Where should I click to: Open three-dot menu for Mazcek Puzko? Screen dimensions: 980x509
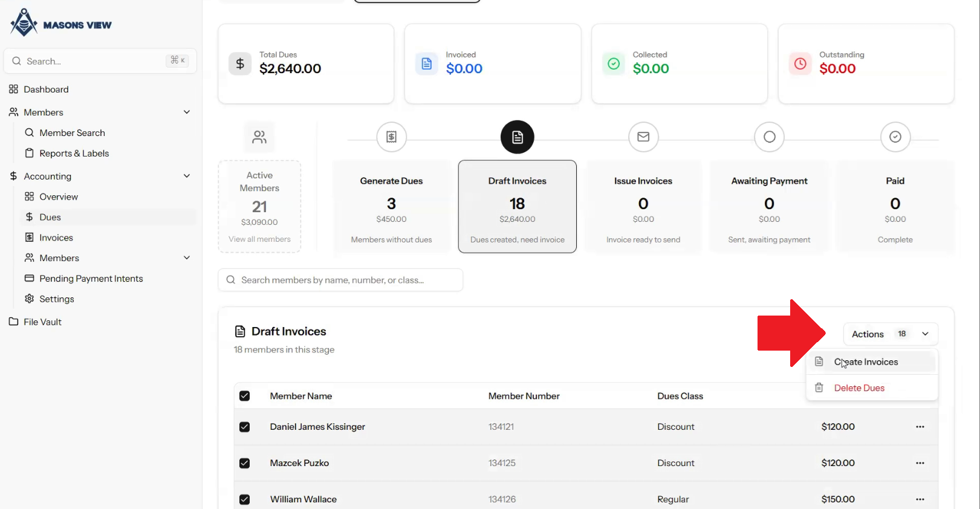(x=920, y=463)
